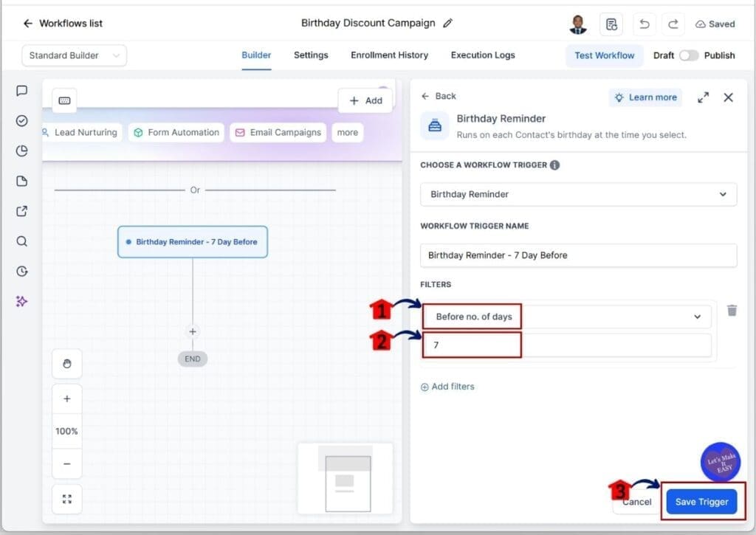This screenshot has width=756, height=535.
Task: Go back to Workflows list
Action: click(x=63, y=23)
